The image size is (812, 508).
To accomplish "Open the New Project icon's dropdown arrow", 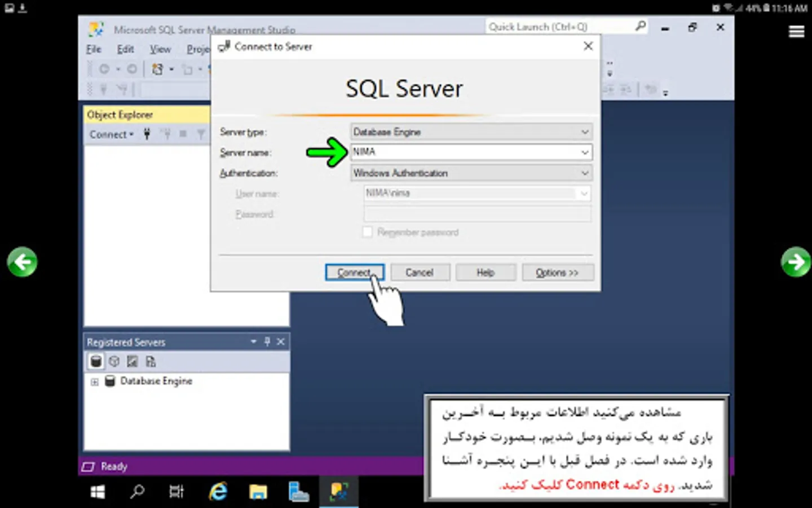I will (x=171, y=69).
